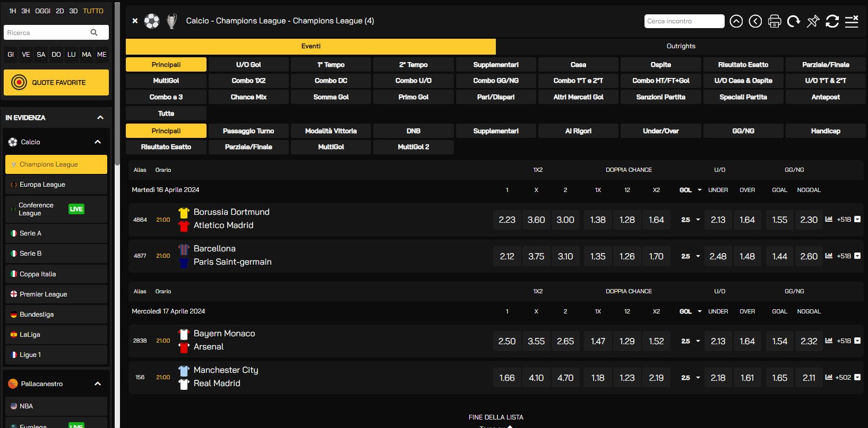This screenshot has height=428, width=868.
Task: Click the circled up-chevron icon
Action: pyautogui.click(x=736, y=21)
